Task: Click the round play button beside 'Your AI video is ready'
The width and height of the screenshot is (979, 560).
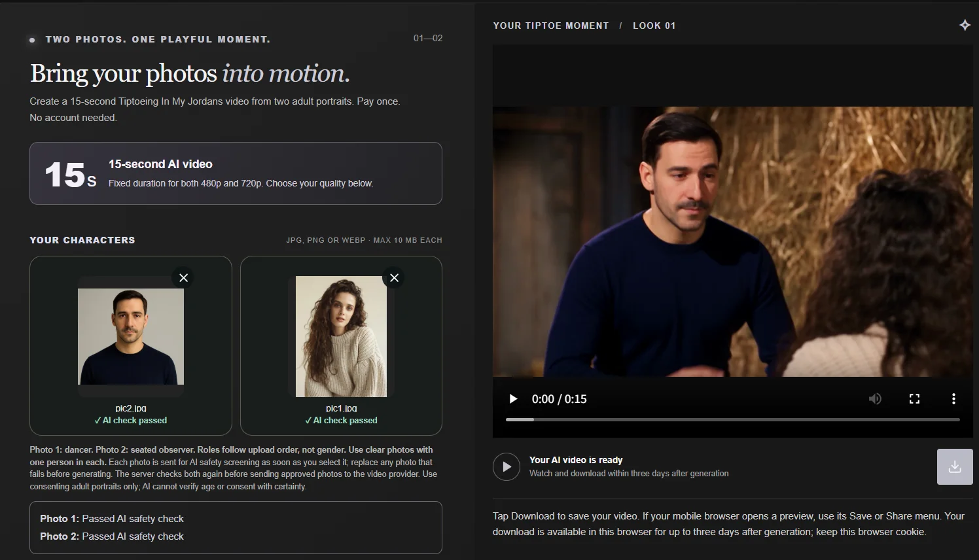Action: click(x=507, y=467)
